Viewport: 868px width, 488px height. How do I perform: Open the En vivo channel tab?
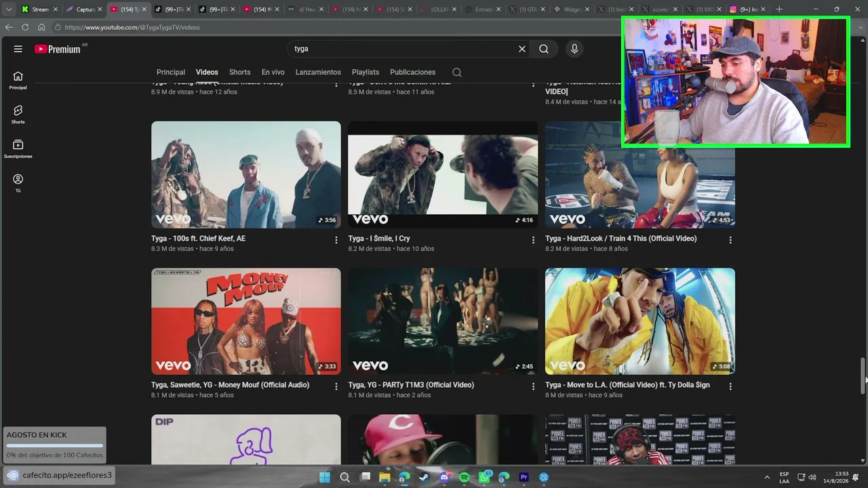click(273, 73)
